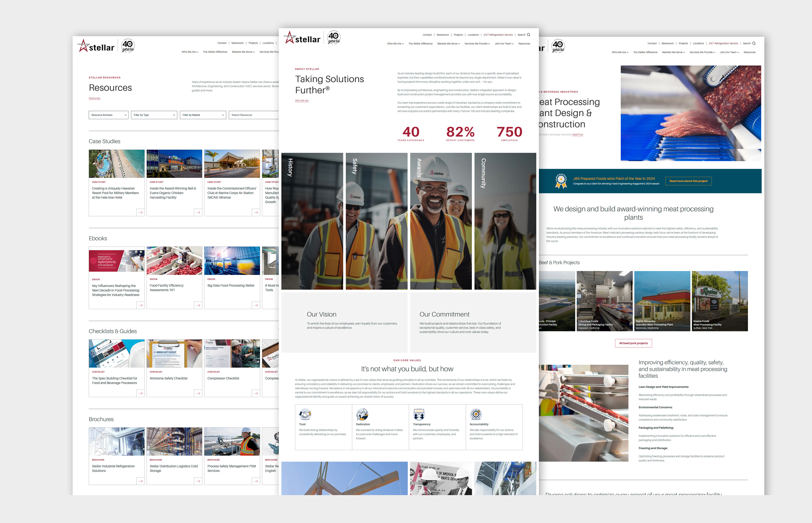Click 24/7 Refrigeration Service on center page
The height and width of the screenshot is (523, 812).
(x=498, y=35)
